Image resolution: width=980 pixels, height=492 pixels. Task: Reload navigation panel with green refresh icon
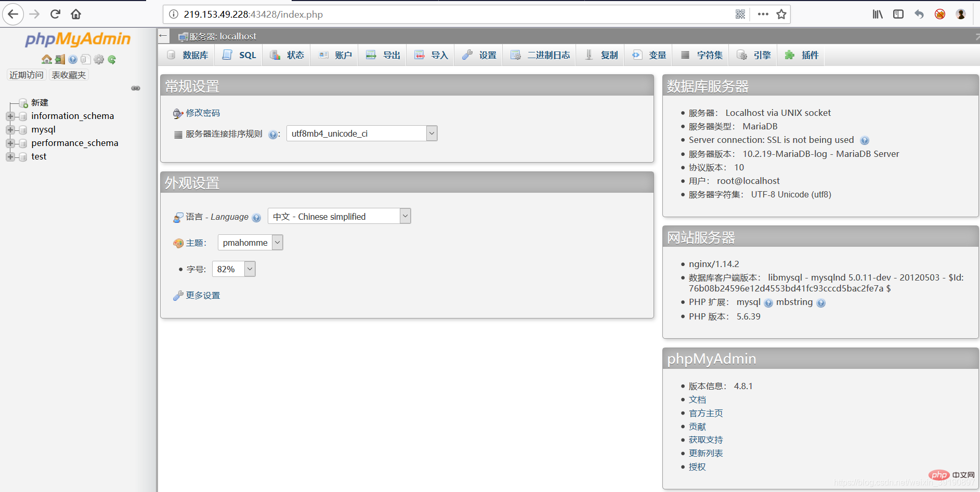click(112, 59)
